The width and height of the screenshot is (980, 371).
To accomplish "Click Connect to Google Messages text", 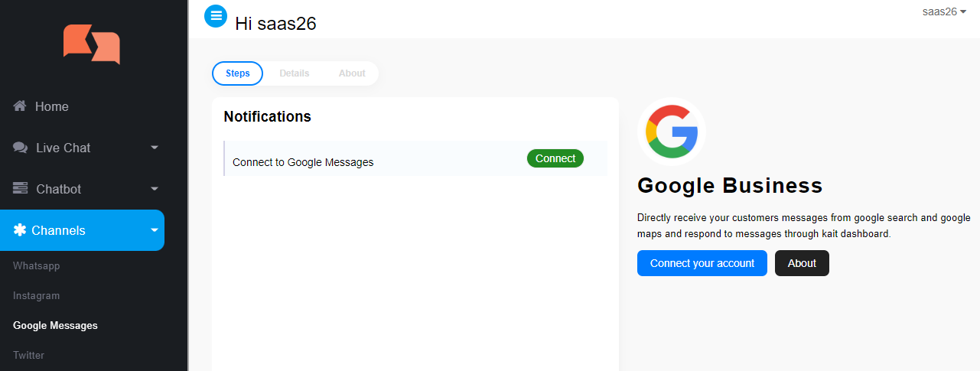I will tap(303, 162).
